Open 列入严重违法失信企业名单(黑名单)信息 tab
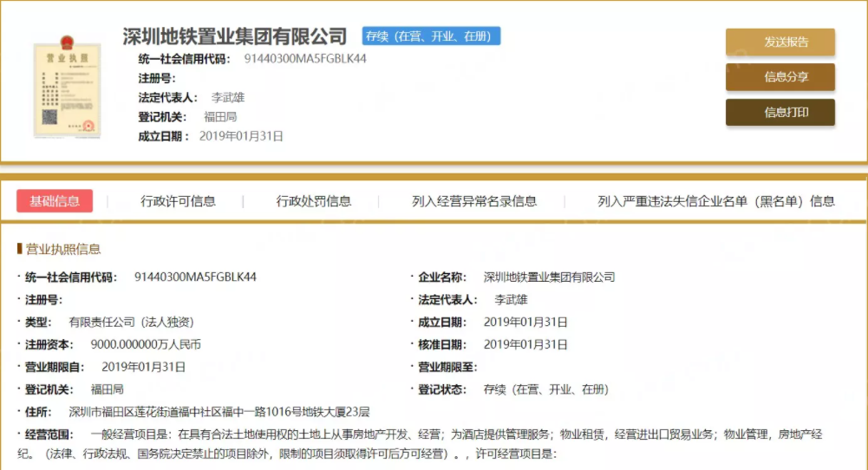868x470 pixels. pos(715,201)
